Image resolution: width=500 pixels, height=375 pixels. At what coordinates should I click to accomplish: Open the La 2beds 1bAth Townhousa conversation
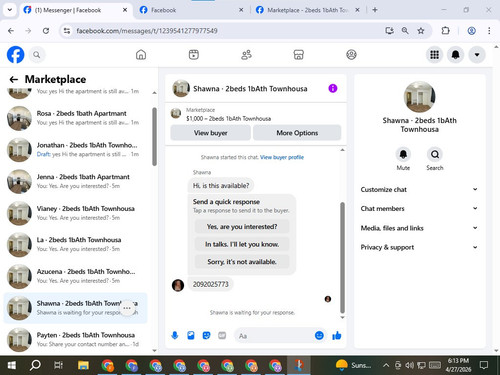pyautogui.click(x=75, y=245)
